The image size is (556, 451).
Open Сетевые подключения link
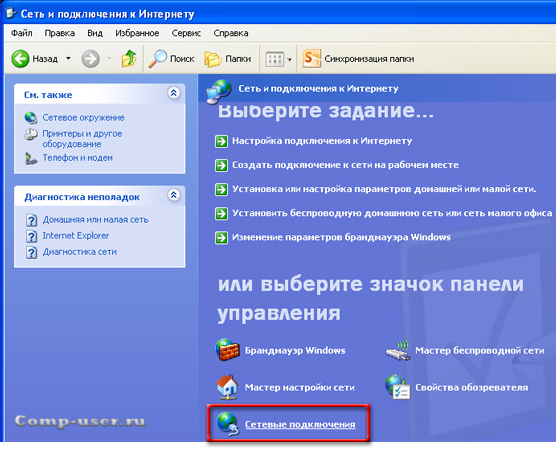click(x=300, y=424)
